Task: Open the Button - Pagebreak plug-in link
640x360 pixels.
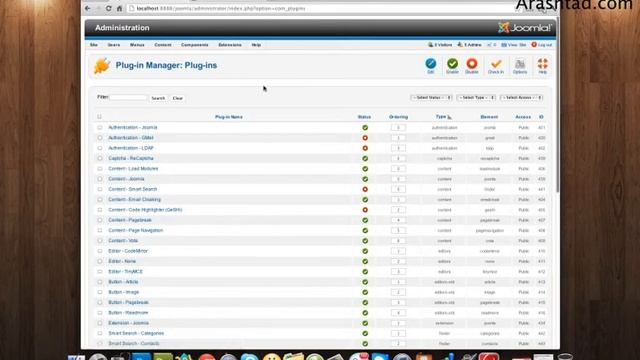Action: [x=129, y=302]
